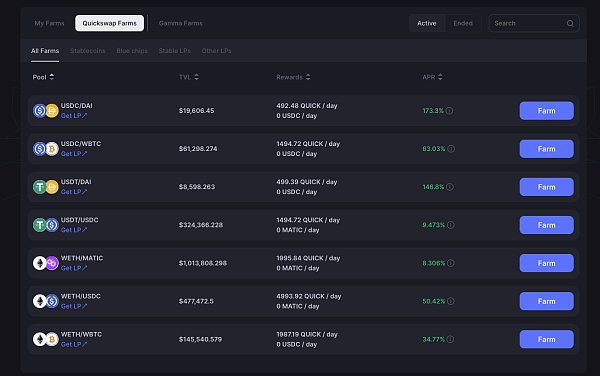600x376 pixels.
Task: Sort list by Rewards column
Action: (293, 77)
